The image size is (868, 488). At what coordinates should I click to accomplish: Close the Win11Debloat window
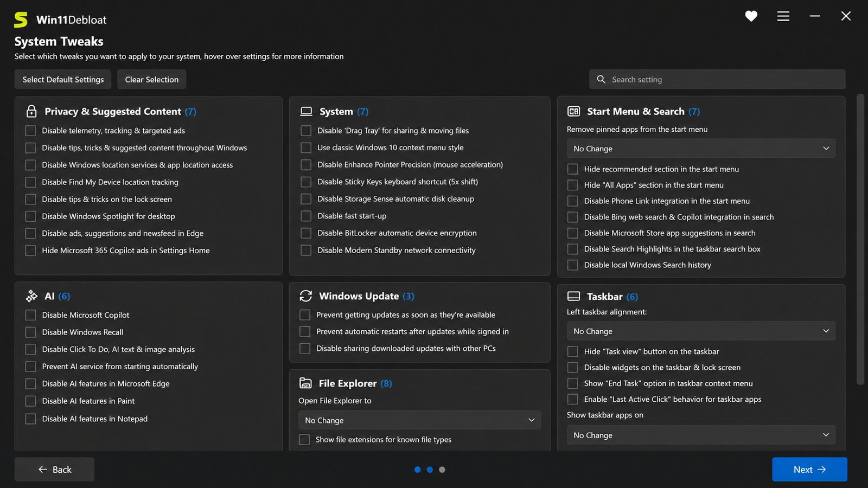846,16
